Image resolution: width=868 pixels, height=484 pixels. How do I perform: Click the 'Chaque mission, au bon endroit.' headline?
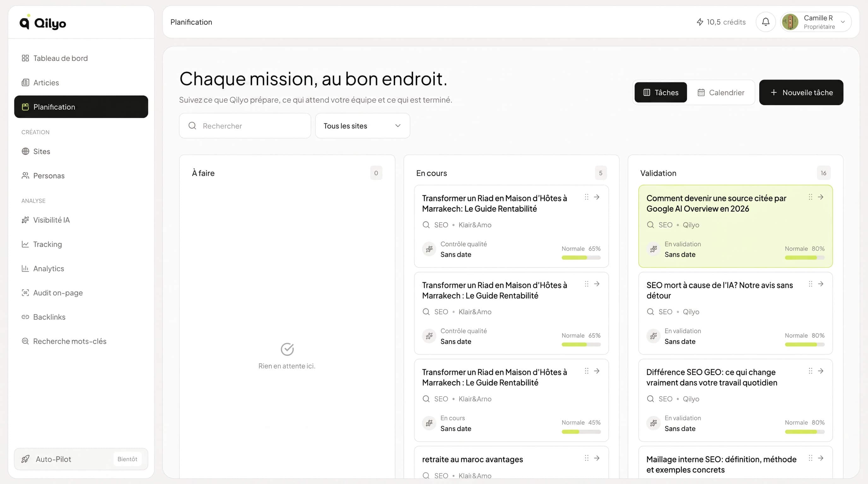click(x=314, y=78)
